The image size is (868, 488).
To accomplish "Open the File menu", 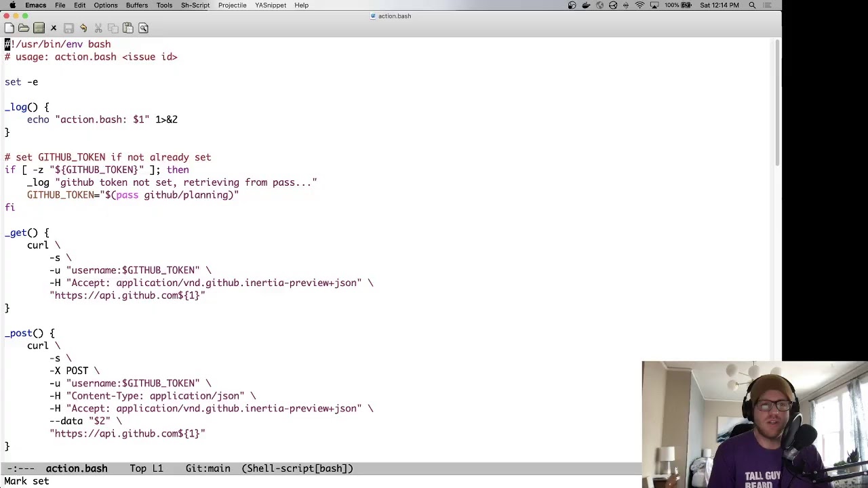I will (x=60, y=5).
